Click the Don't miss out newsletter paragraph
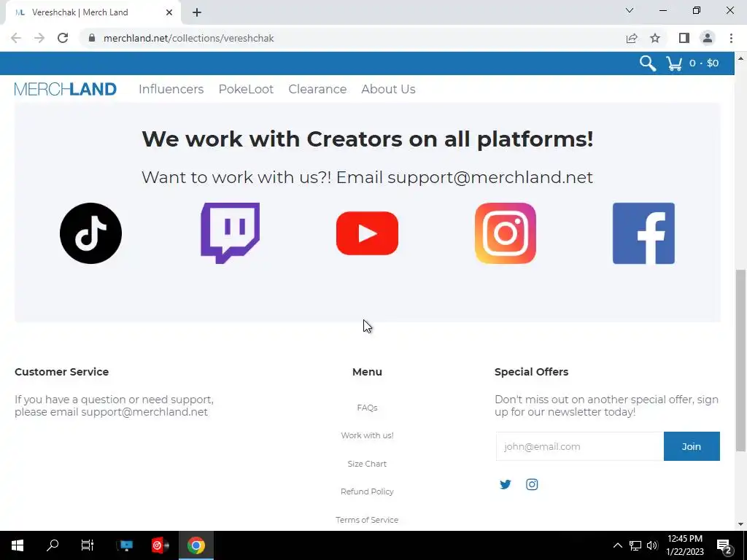 pyautogui.click(x=606, y=405)
